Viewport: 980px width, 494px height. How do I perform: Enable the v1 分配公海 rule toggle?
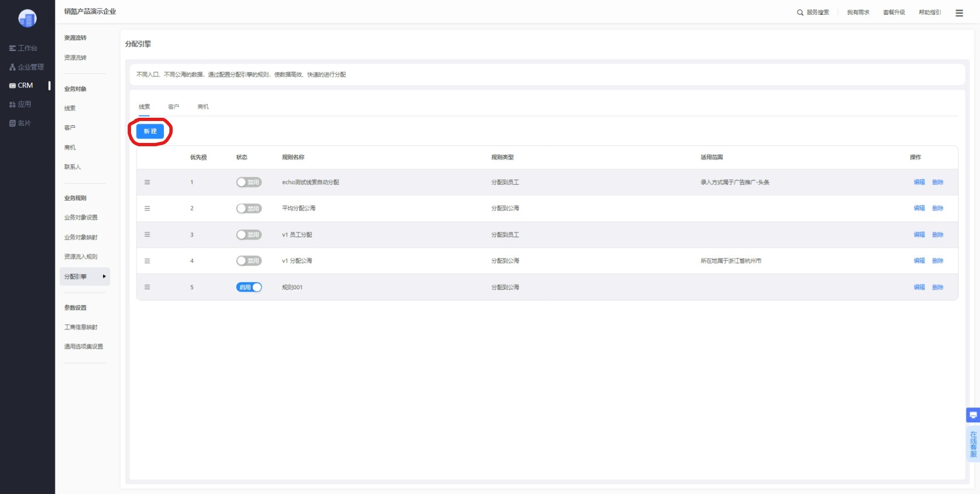pyautogui.click(x=249, y=261)
